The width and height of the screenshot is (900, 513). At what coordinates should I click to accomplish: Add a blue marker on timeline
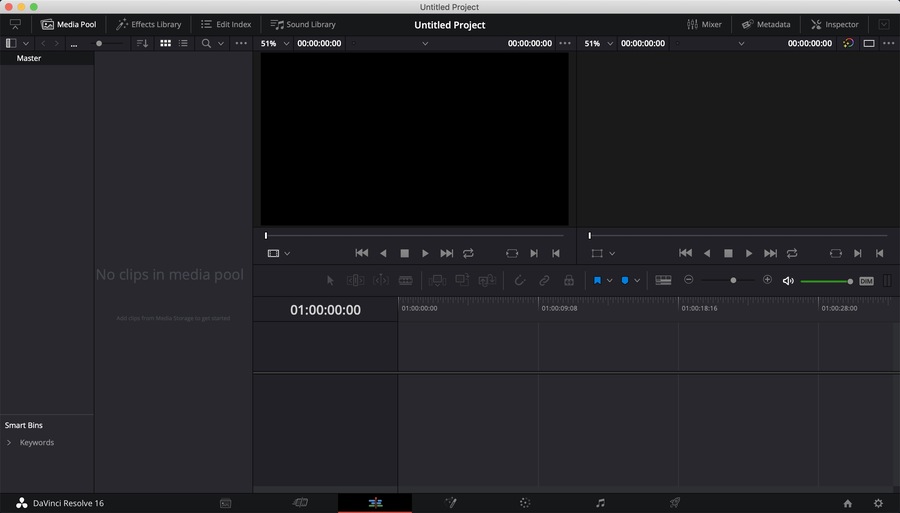pos(625,281)
